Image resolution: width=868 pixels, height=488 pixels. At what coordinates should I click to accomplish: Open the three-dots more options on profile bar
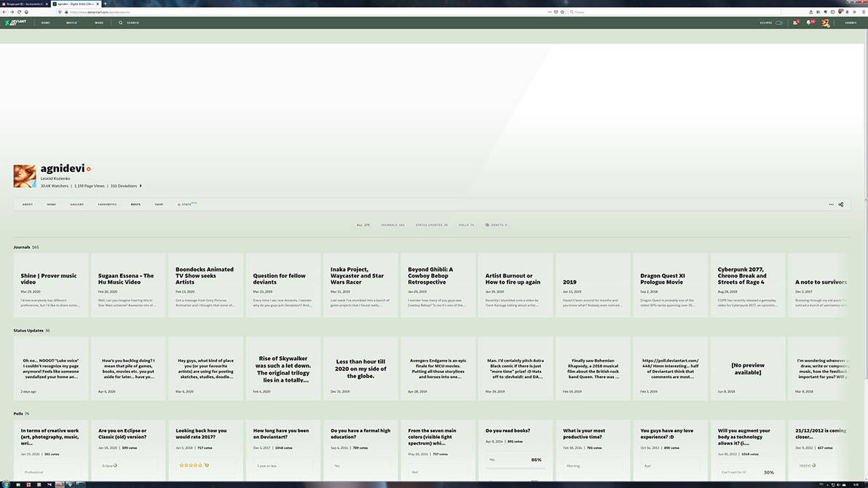[831, 205]
